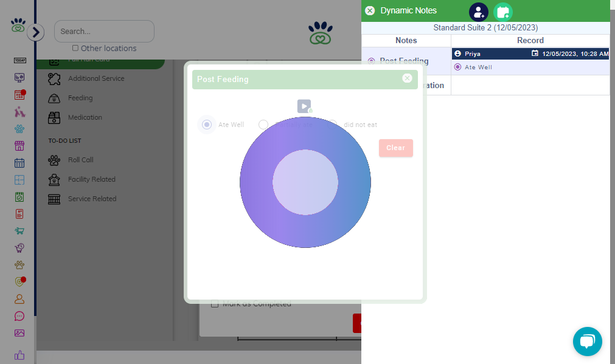Click the 12/05/2023, 10:28 AM timestamp
This screenshot has width=615, height=364.
tap(575, 53)
